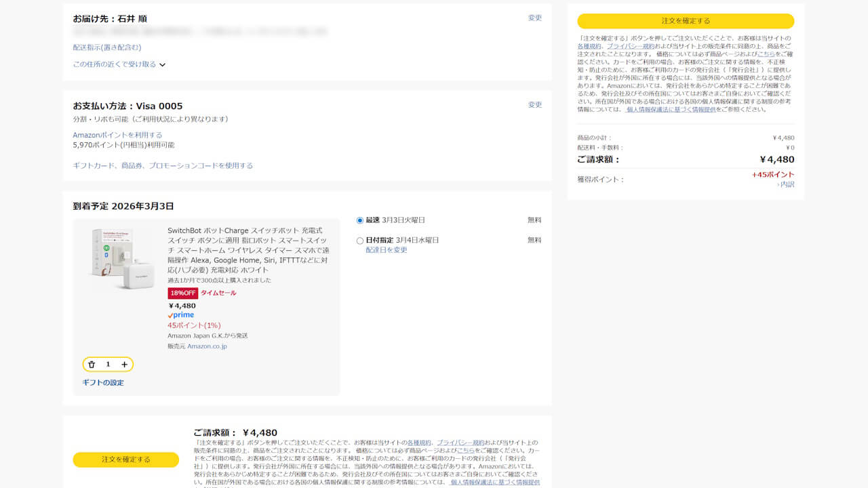Open 個人情報保護法に基づく情報提供 link in sidebar
Screen dimensions: 868x488
point(671,109)
